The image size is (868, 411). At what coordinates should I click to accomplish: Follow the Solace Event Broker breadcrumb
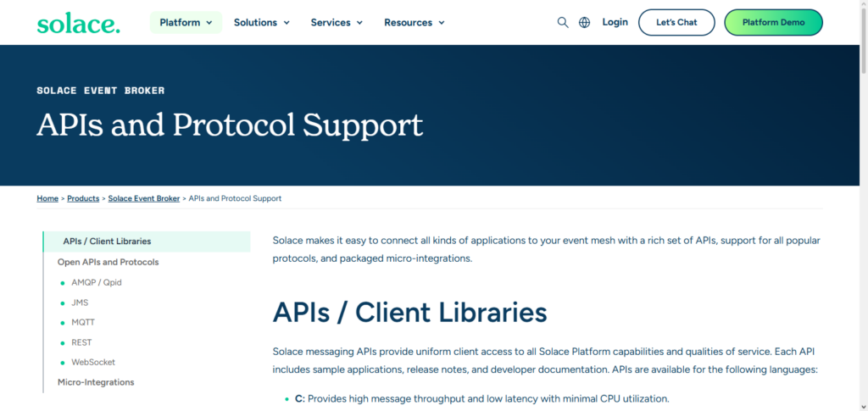tap(144, 198)
